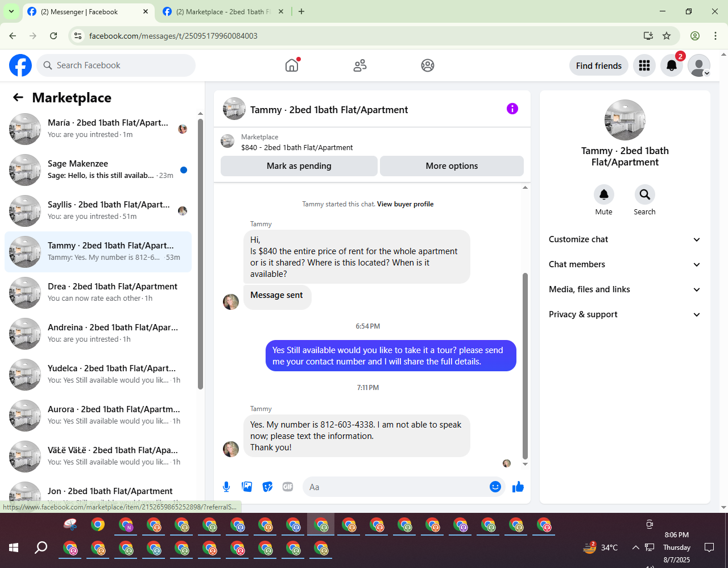
Task: Open the GIF picker icon
Action: click(288, 487)
